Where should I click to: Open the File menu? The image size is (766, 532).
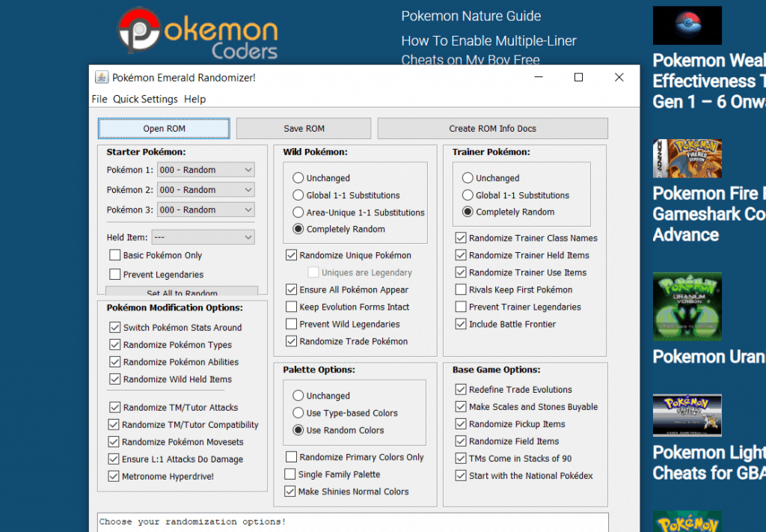click(99, 100)
